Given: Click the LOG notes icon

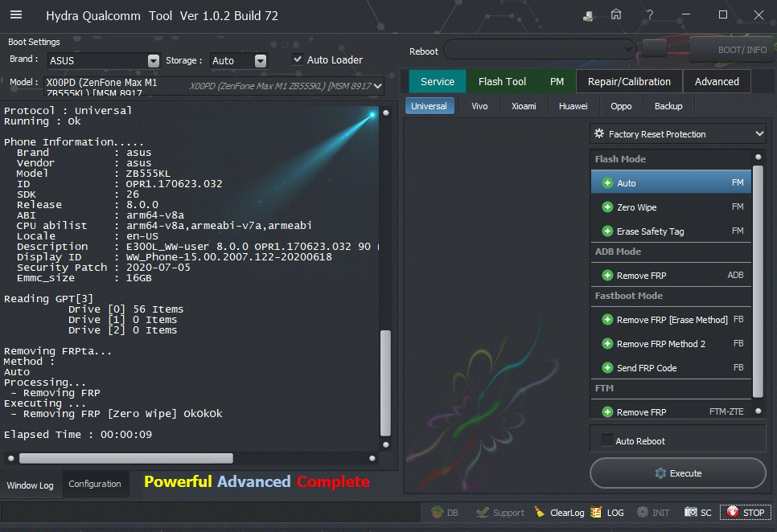Looking at the screenshot, I should pos(596,512).
